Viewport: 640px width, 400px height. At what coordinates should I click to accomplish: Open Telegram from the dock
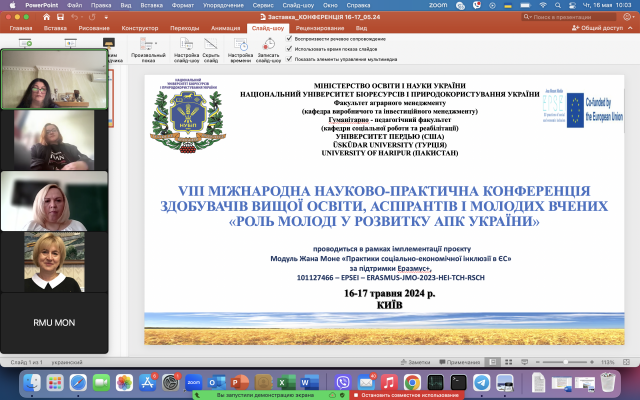[482, 382]
